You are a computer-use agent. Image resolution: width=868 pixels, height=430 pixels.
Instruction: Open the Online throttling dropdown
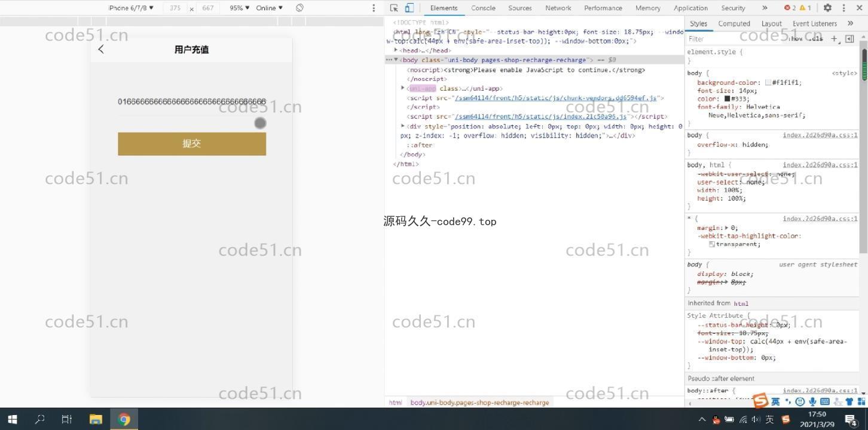click(x=269, y=8)
